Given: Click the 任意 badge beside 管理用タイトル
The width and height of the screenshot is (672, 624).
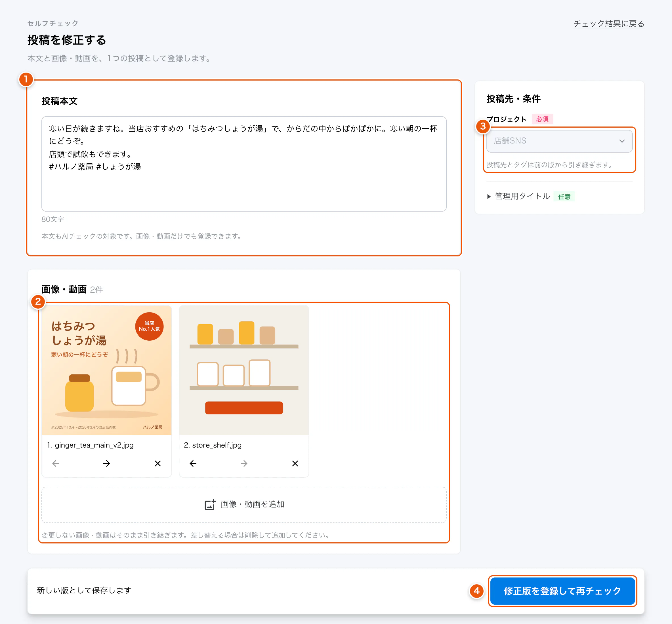Looking at the screenshot, I should (564, 197).
